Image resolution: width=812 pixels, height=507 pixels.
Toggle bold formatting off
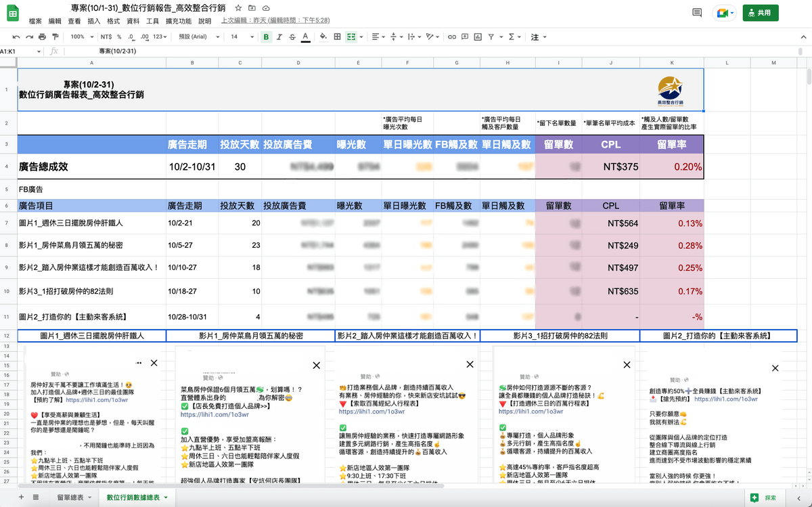[266, 37]
